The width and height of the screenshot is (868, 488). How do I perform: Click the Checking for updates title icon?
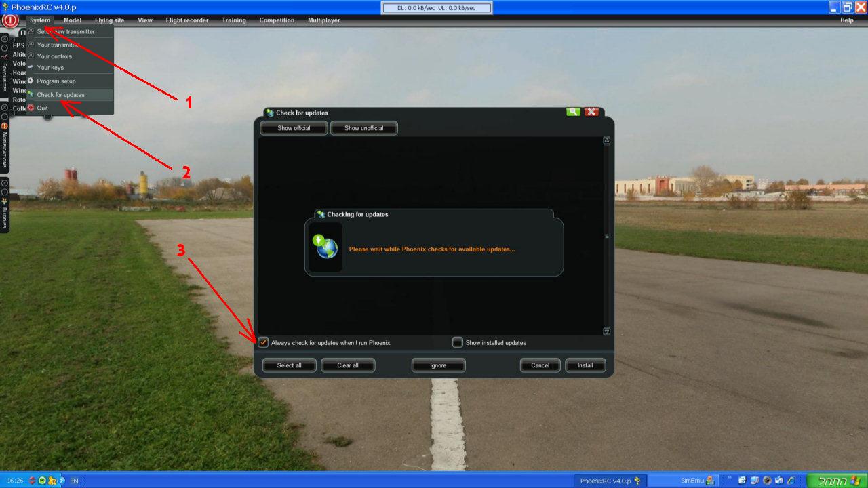click(321, 214)
